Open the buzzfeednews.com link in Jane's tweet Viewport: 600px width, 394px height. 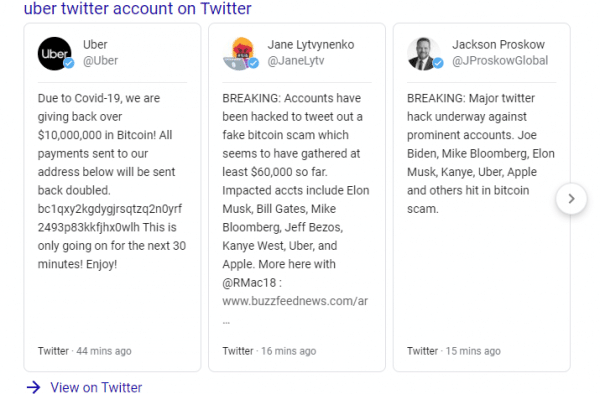(295, 301)
